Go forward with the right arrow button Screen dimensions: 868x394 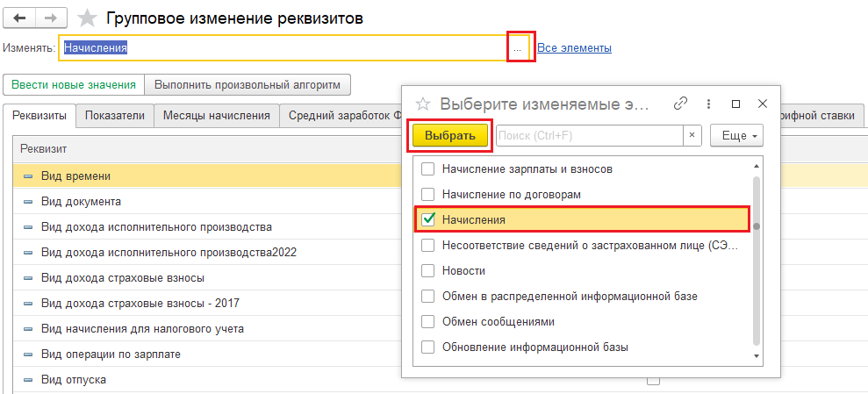point(51,18)
